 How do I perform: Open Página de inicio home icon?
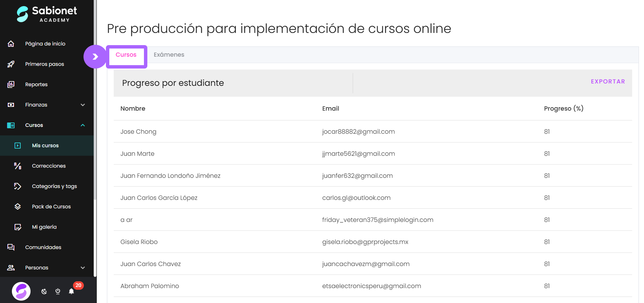[x=11, y=44]
